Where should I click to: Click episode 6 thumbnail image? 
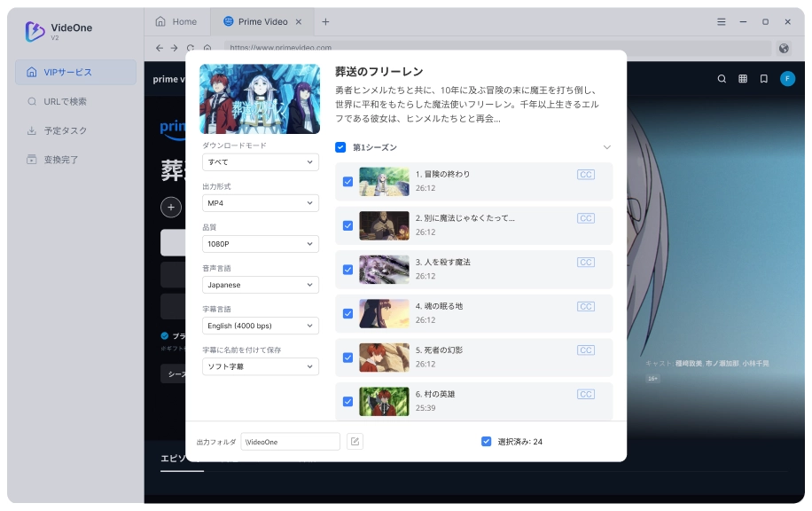point(384,402)
